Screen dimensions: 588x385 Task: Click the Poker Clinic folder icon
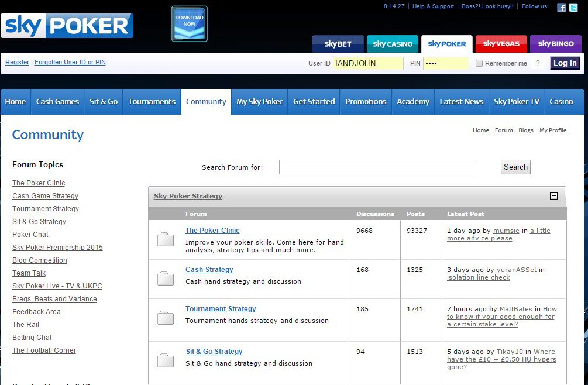(166, 239)
